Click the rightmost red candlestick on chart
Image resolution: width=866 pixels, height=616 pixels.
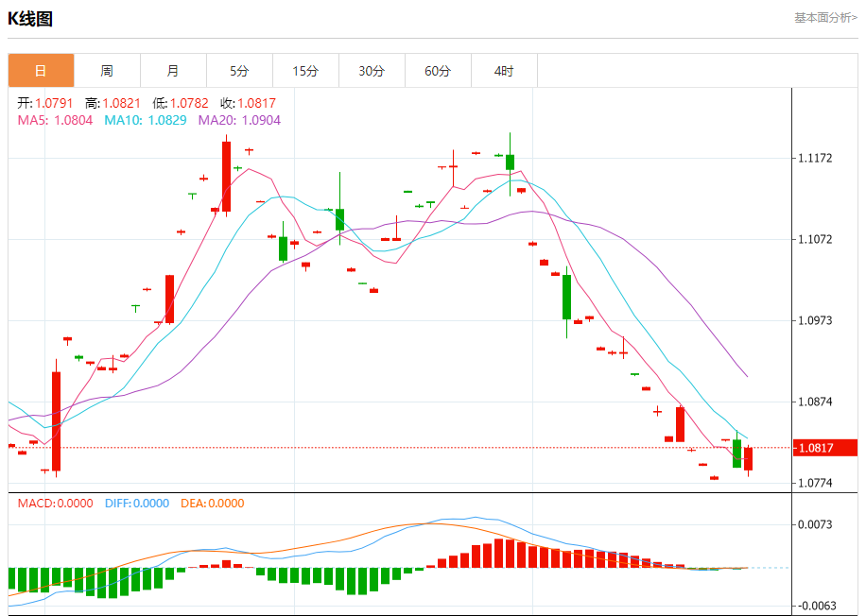pyautogui.click(x=748, y=459)
